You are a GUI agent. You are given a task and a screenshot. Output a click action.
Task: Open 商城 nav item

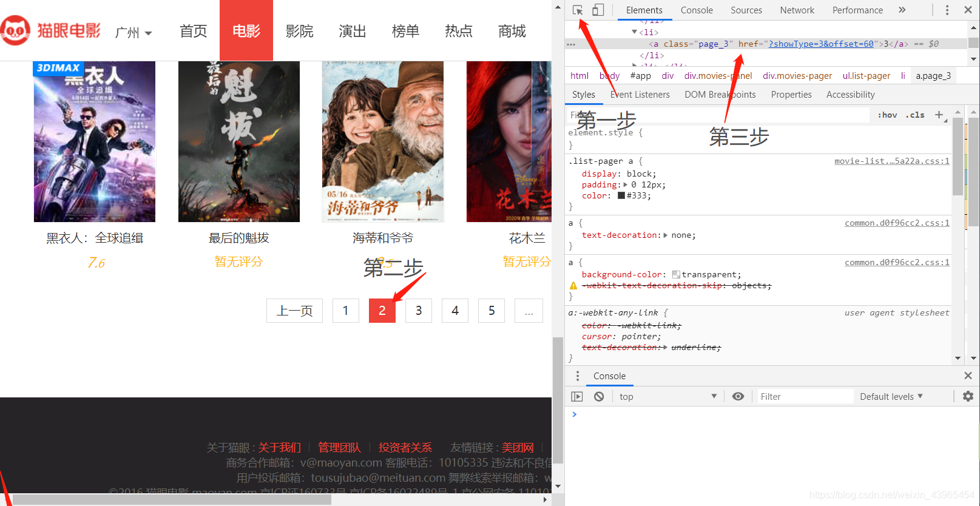(x=512, y=31)
